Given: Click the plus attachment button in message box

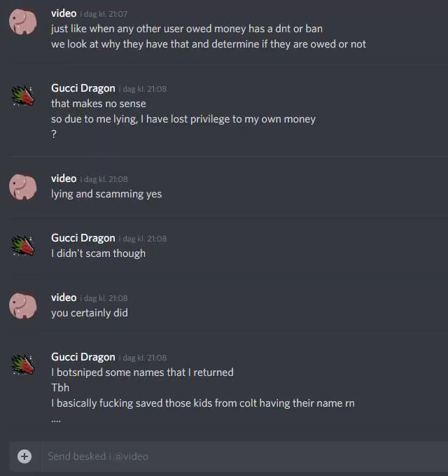Looking at the screenshot, I should tap(24, 456).
